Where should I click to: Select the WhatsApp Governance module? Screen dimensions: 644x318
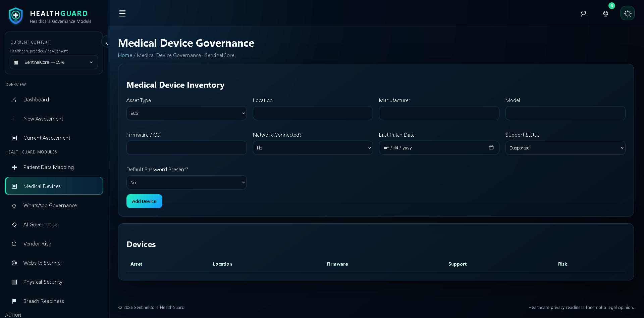[x=54, y=206]
